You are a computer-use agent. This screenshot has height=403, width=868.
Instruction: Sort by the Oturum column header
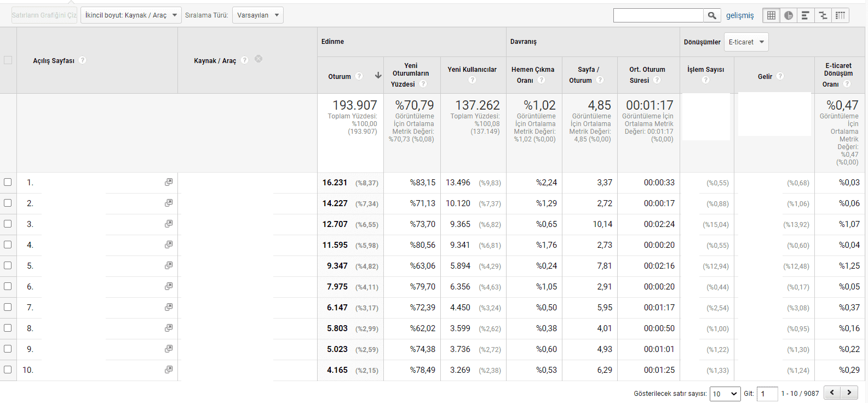340,77
